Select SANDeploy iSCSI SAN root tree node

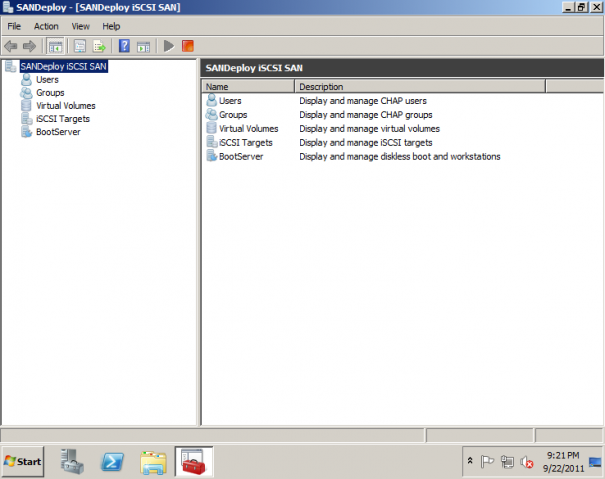point(64,66)
